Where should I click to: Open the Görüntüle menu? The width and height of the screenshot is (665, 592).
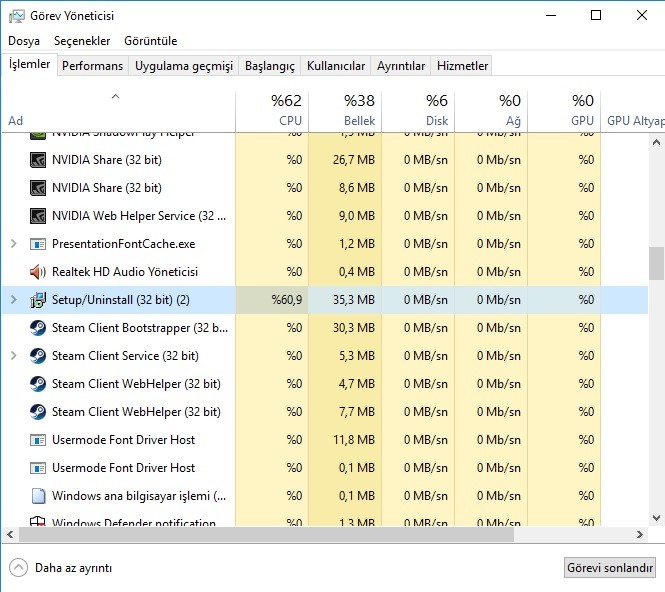point(151,41)
